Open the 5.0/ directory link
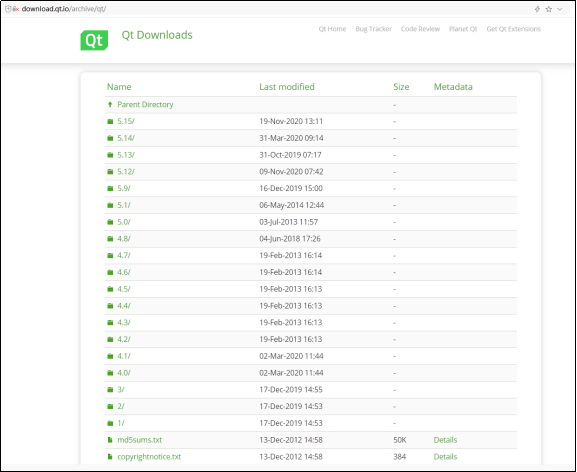This screenshot has height=472, width=577. pos(124,222)
